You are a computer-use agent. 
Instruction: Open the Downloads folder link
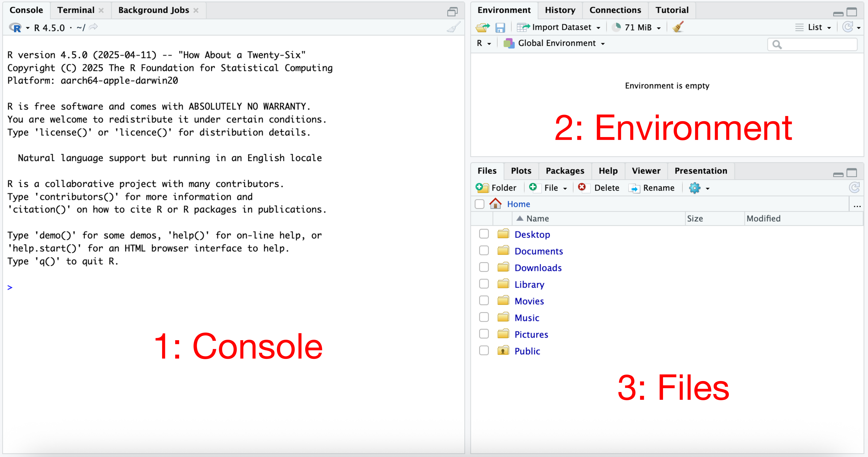click(x=538, y=268)
